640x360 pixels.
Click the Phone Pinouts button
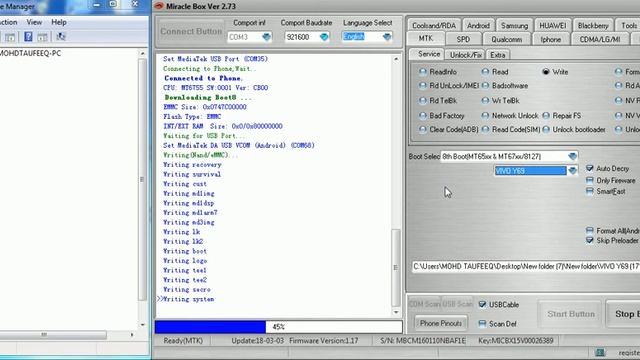click(441, 323)
